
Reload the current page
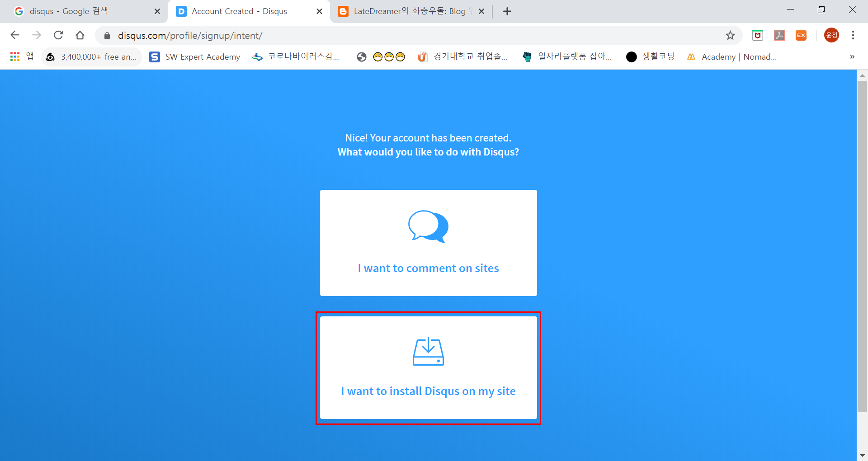[58, 35]
